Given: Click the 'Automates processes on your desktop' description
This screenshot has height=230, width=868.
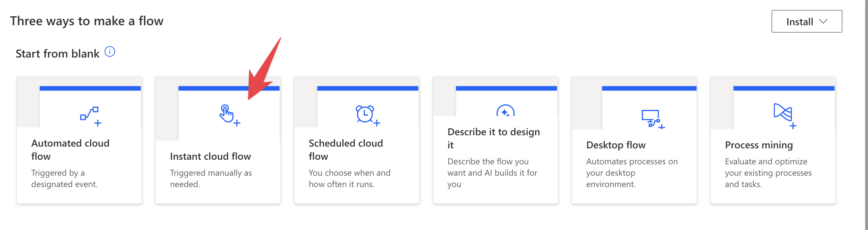Looking at the screenshot, I should (x=632, y=172).
